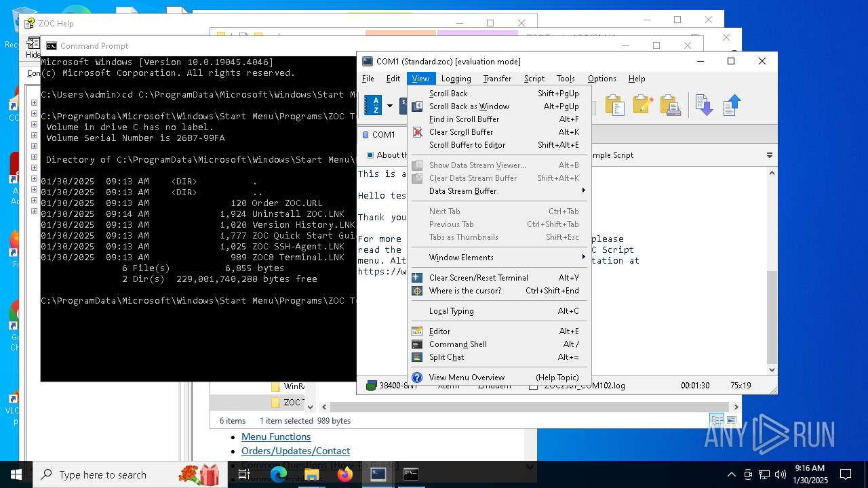
Task: Expand Data Stream Buffer submenu
Action: pos(498,191)
